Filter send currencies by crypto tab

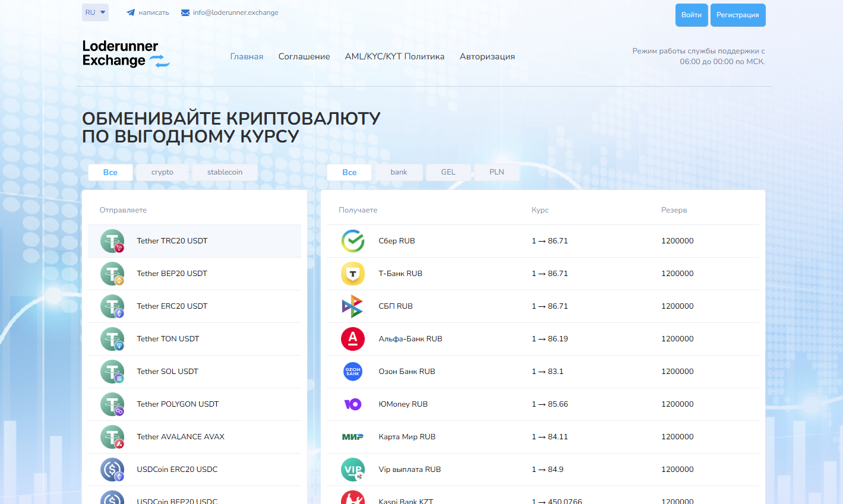pyautogui.click(x=162, y=172)
